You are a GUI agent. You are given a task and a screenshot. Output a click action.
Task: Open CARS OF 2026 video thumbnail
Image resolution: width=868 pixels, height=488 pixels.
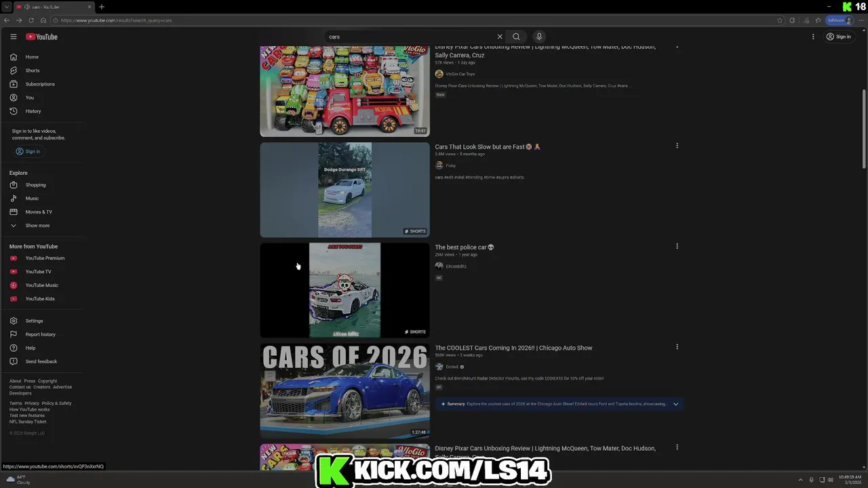point(344,390)
